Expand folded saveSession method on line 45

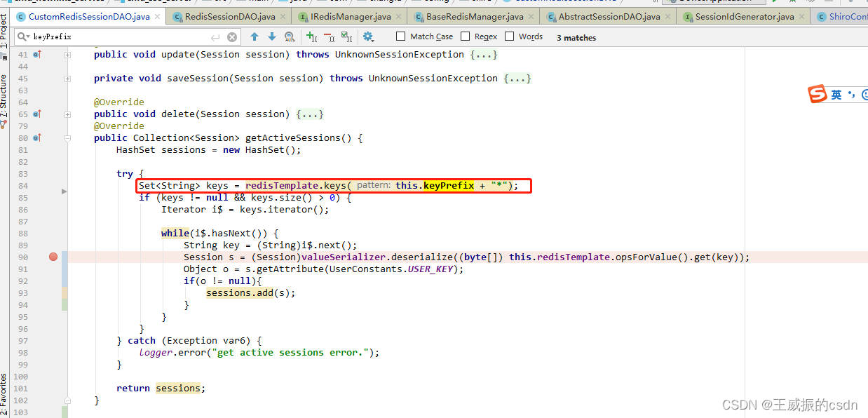coord(68,78)
